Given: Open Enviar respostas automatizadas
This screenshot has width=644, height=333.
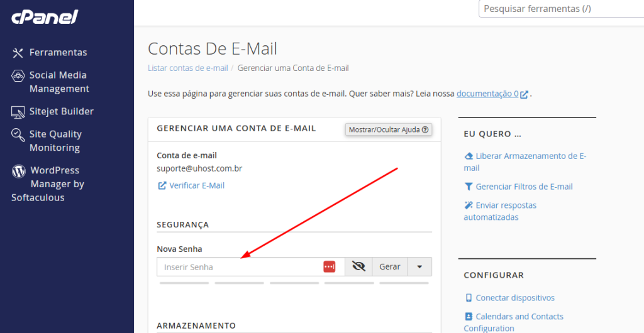Looking at the screenshot, I should [x=500, y=210].
